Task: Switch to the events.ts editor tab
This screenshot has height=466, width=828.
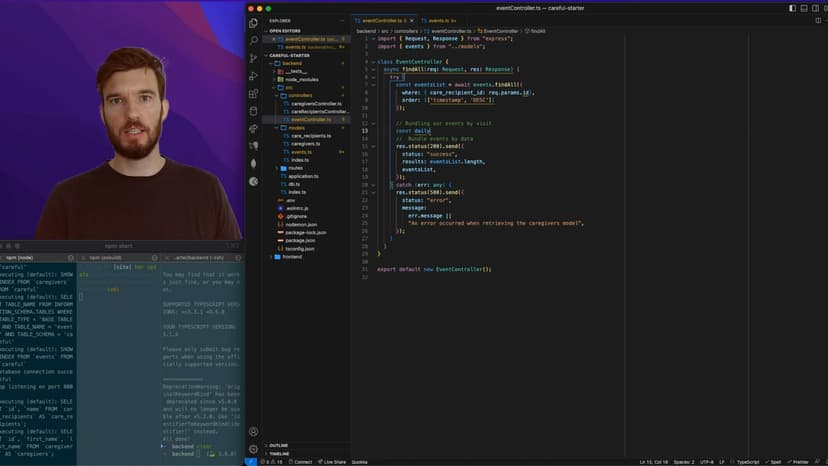Action: [x=440, y=20]
